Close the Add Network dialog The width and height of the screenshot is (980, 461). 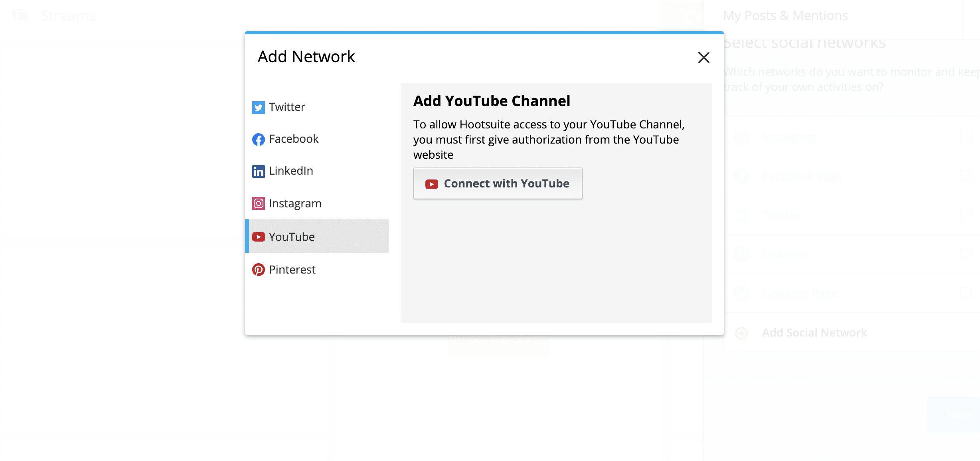coord(704,57)
